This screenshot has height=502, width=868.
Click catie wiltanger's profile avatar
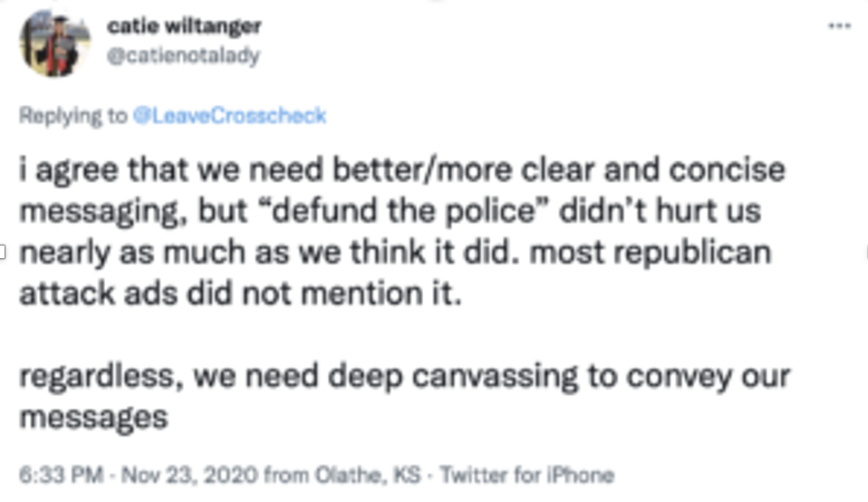(x=49, y=43)
